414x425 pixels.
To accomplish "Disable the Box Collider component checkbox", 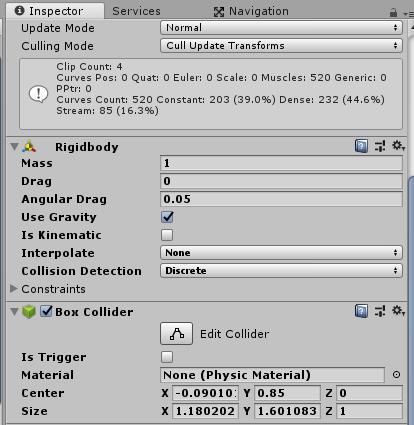I will coord(46,311).
